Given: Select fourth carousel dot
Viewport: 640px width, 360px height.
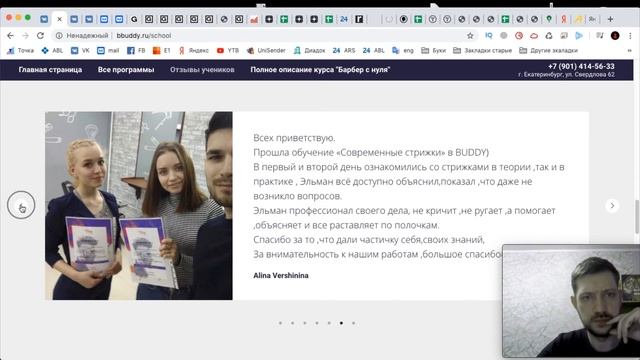Looking at the screenshot, I should tap(317, 323).
